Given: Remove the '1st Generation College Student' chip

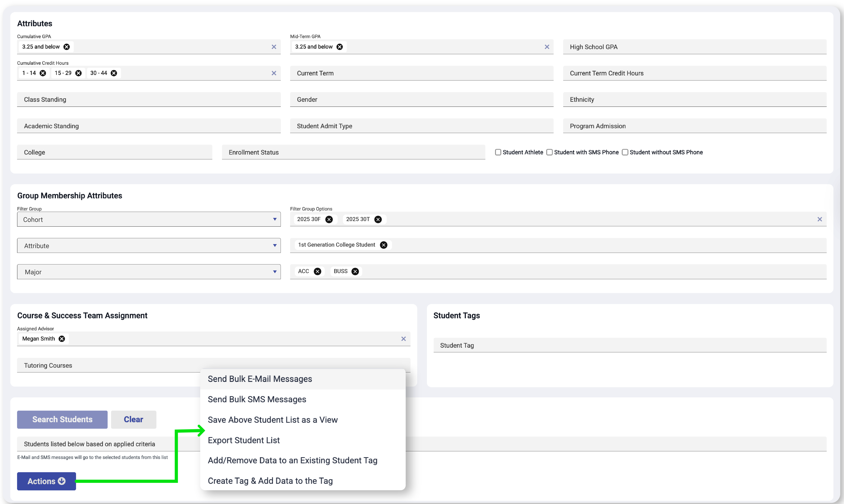Looking at the screenshot, I should click(x=383, y=245).
